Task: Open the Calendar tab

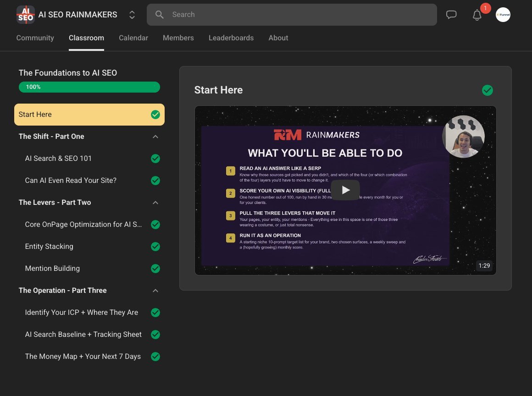Action: pos(133,38)
